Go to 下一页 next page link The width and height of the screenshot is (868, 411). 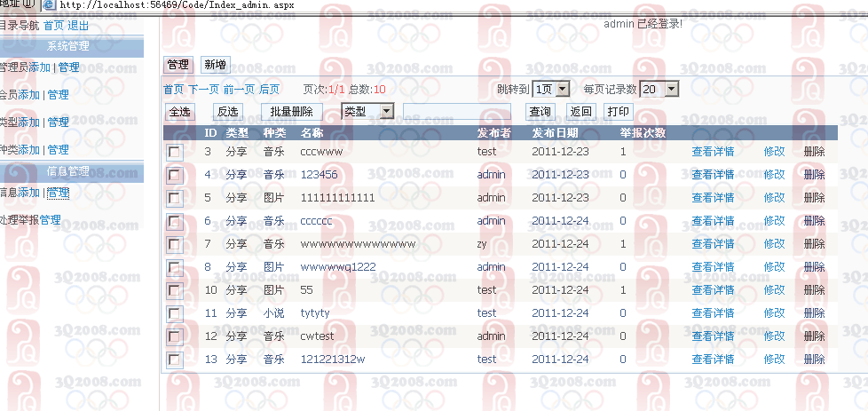pyautogui.click(x=204, y=90)
